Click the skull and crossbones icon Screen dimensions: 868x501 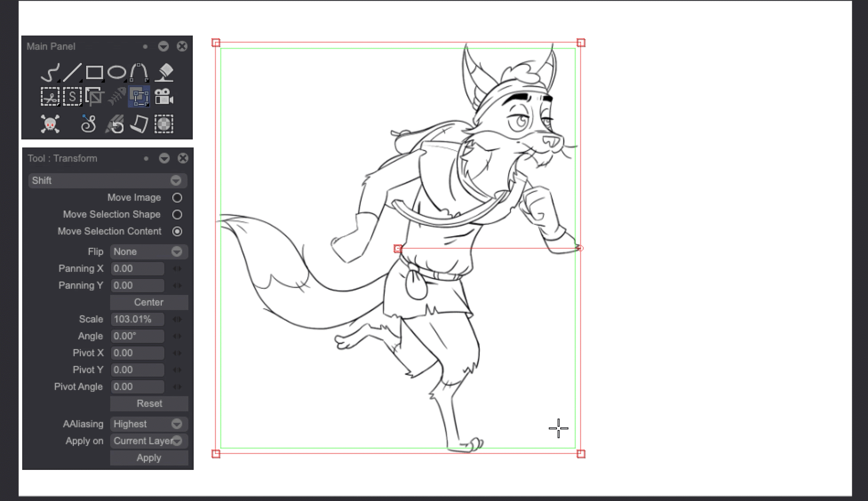coord(50,124)
